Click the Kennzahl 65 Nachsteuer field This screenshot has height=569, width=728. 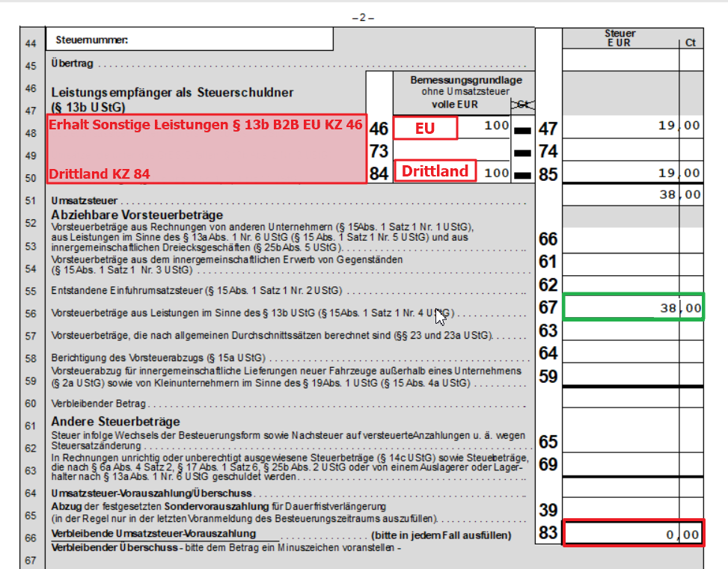[x=632, y=431]
